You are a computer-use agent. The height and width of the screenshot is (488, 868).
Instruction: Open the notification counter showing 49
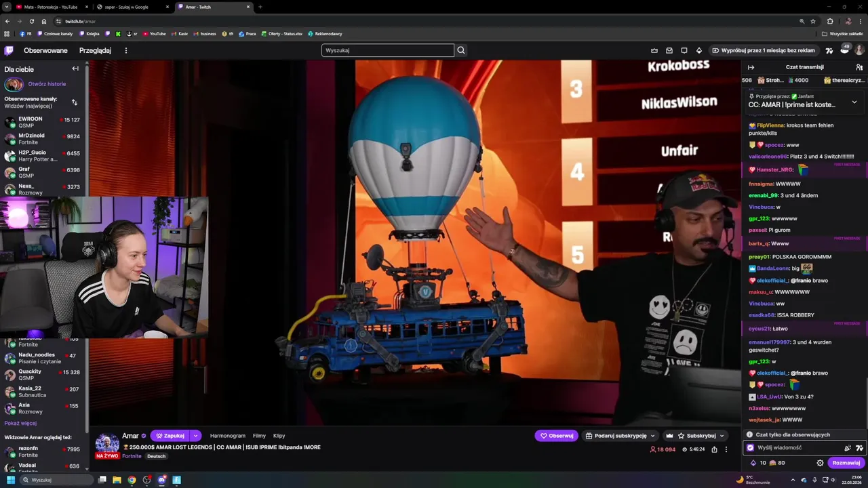[845, 49]
